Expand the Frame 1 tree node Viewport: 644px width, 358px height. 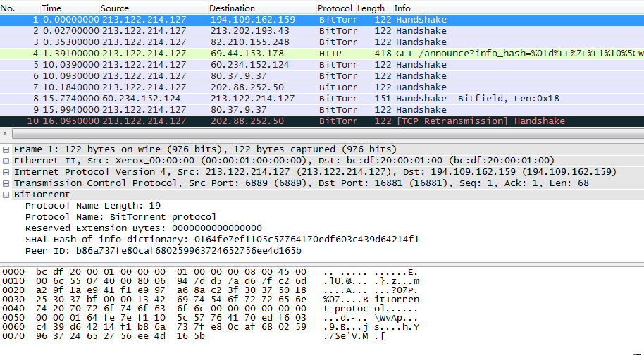click(x=6, y=149)
